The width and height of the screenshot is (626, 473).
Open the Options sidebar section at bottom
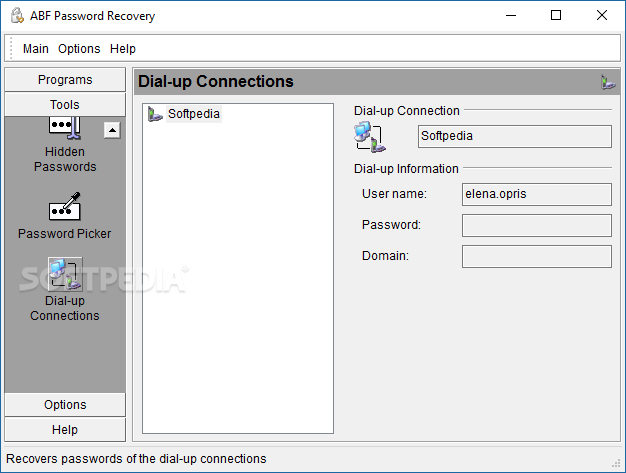pyautogui.click(x=65, y=405)
